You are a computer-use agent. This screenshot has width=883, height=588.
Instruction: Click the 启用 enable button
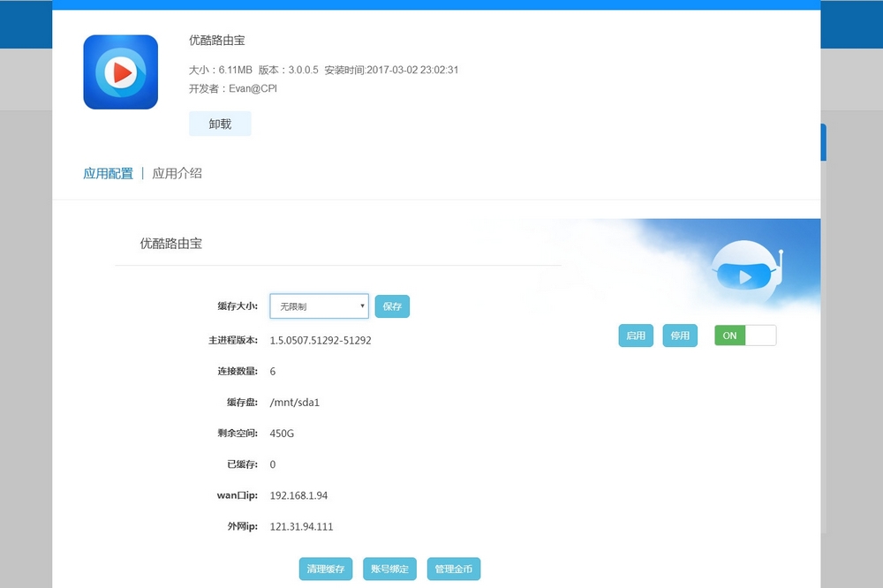tap(636, 335)
